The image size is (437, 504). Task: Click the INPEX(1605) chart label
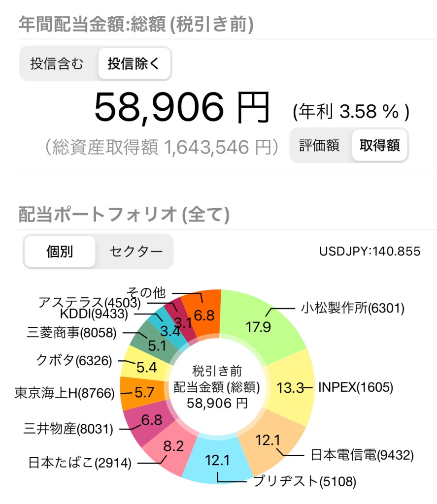[x=356, y=387]
